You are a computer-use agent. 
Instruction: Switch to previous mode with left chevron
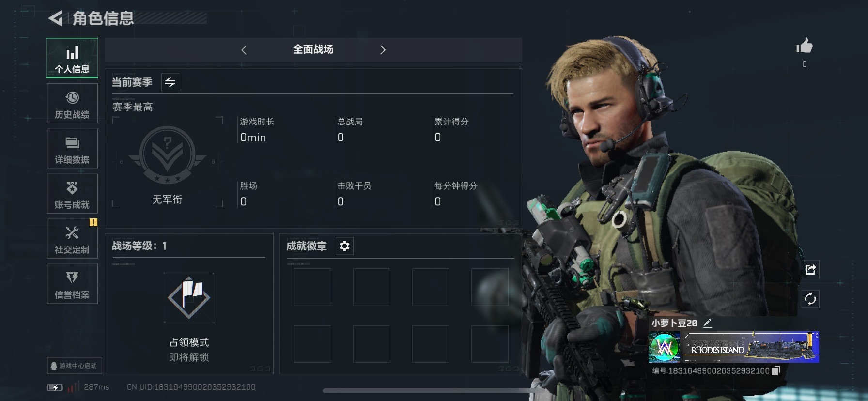(244, 50)
